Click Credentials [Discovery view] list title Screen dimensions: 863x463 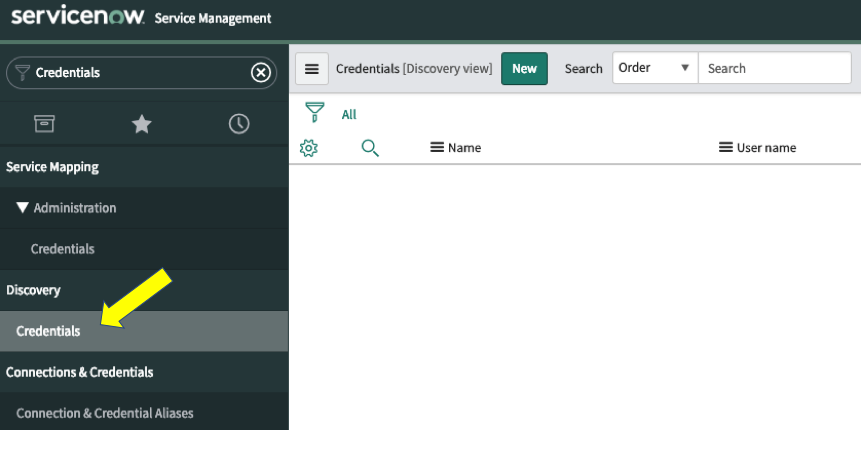click(414, 69)
